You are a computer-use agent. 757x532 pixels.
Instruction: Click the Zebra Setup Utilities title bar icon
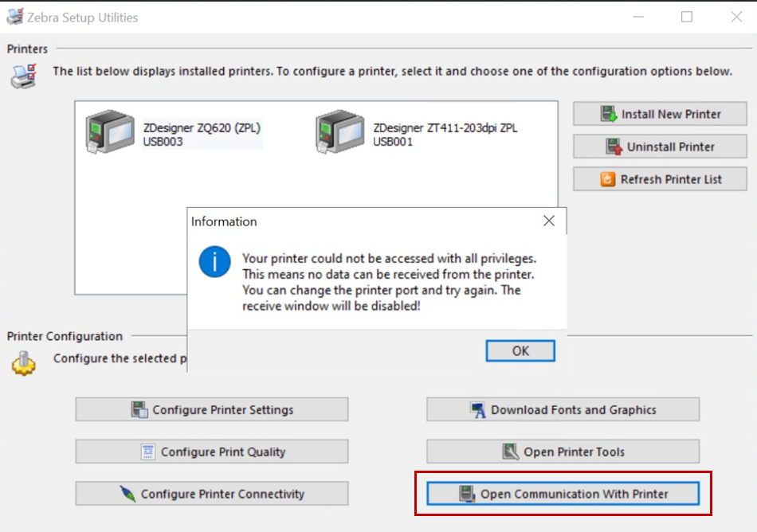[x=16, y=17]
